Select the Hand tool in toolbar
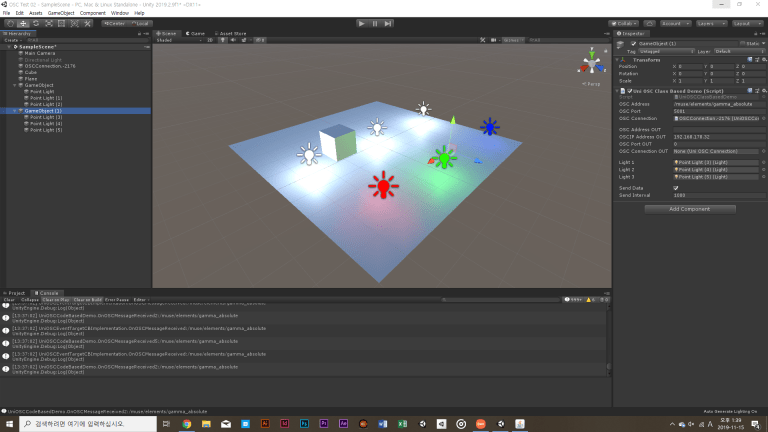 pos(11,22)
